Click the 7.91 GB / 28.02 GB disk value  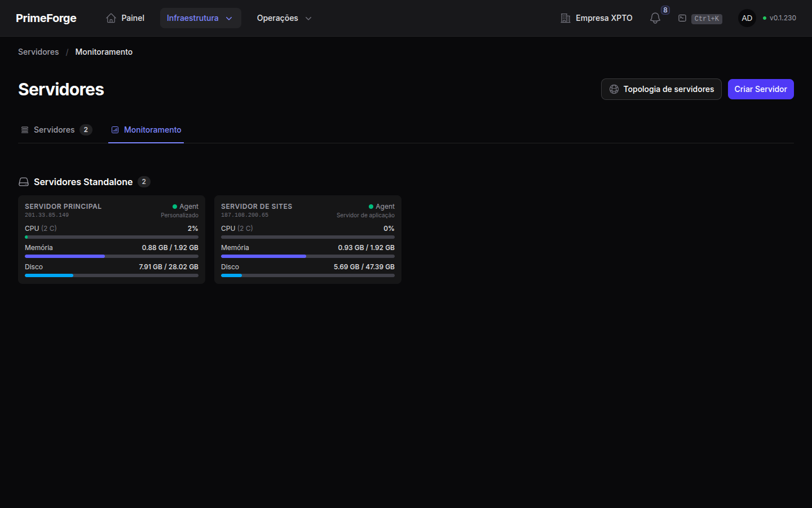tap(169, 267)
